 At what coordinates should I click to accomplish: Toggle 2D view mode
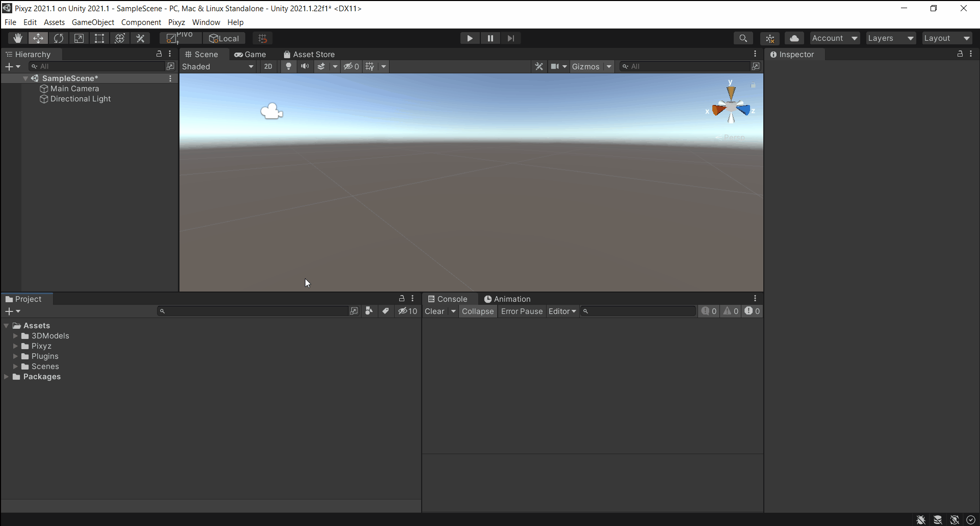tap(268, 67)
